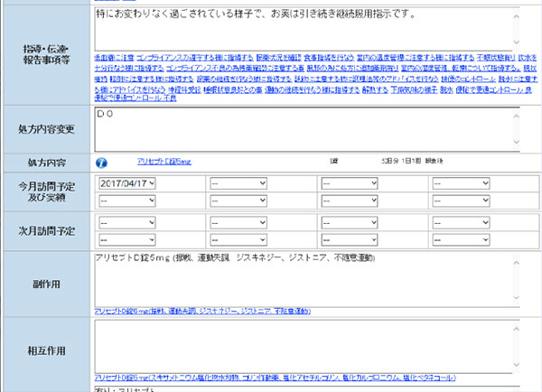This screenshot has height=392, width=542.
Task: Open third dropdown in 次月訪問予定 bottom row
Action: [350, 240]
